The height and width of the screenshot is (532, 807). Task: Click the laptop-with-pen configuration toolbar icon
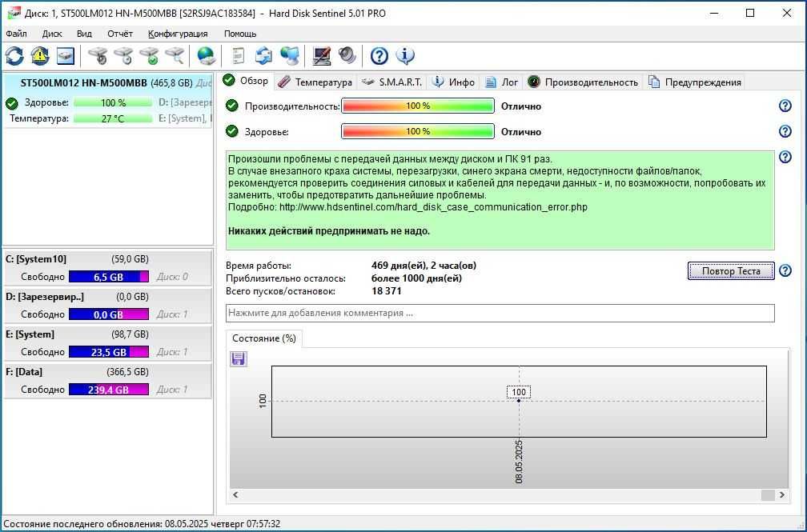(x=322, y=55)
